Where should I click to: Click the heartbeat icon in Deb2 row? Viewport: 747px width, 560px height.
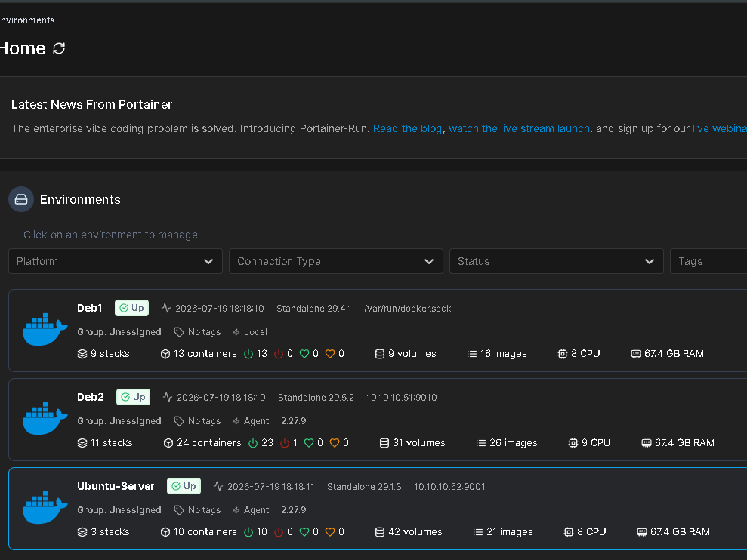(167, 397)
